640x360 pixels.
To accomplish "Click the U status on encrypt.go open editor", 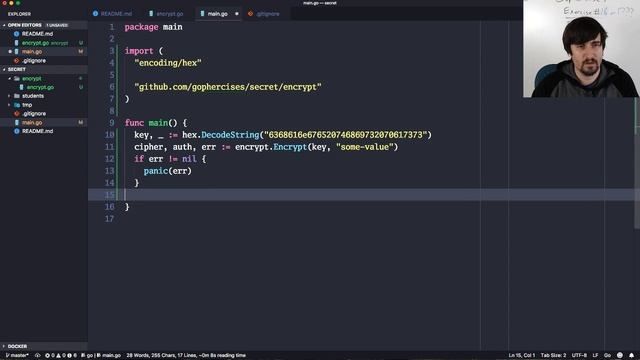I will (x=81, y=43).
